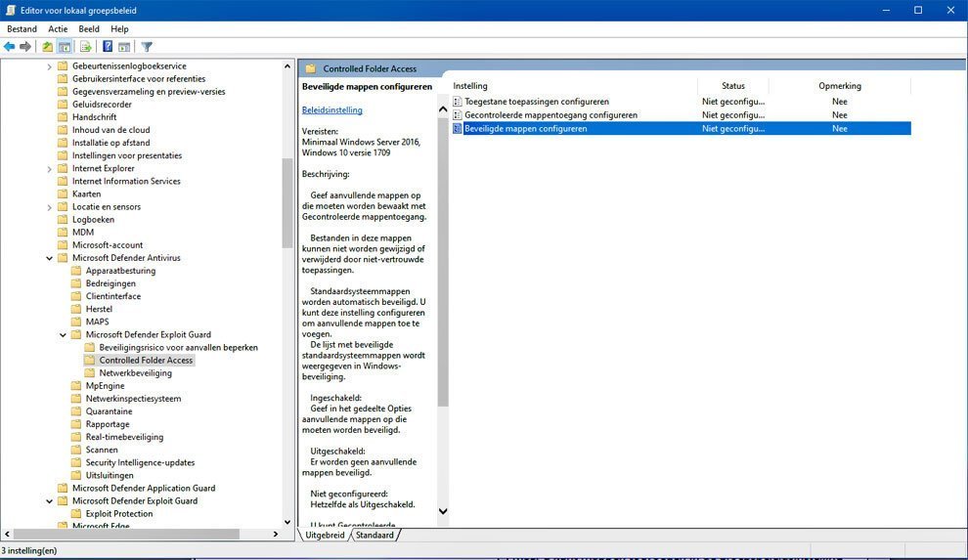This screenshot has height=560, width=968.
Task: Open the Actie menu
Action: (58, 29)
